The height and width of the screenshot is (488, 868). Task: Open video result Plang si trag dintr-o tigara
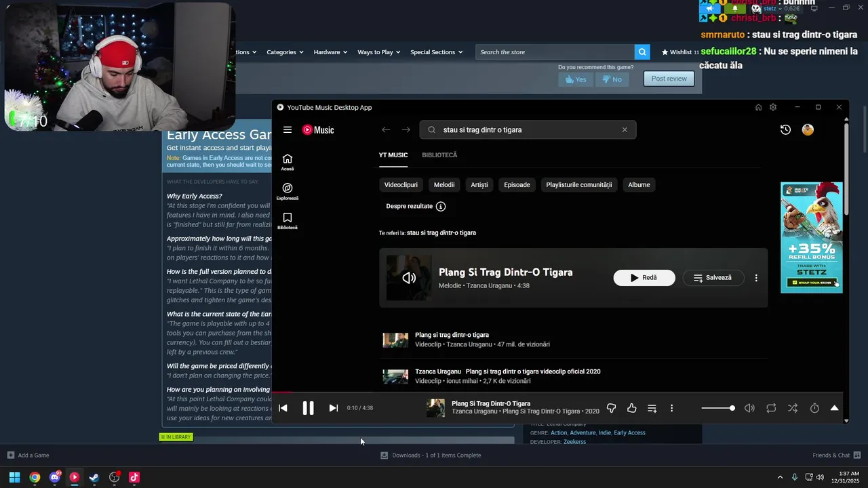[x=452, y=335]
